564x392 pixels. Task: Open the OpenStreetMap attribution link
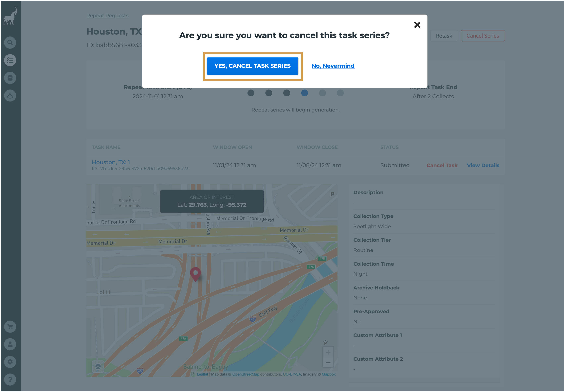click(x=246, y=374)
